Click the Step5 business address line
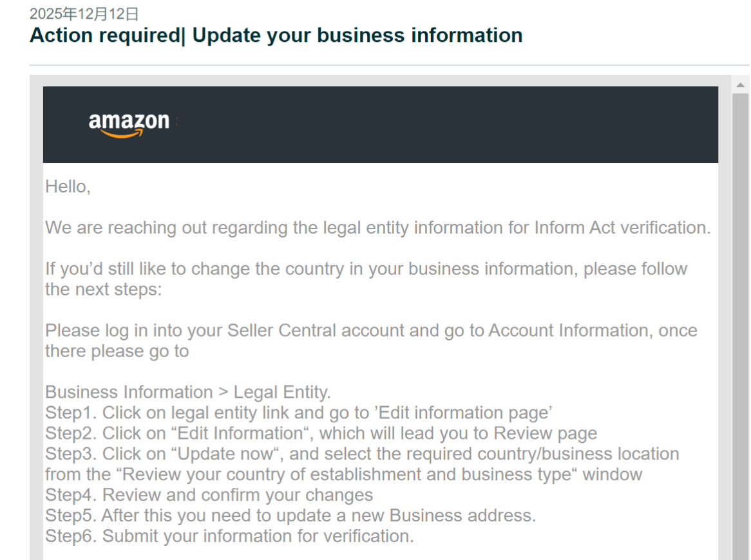 (290, 516)
